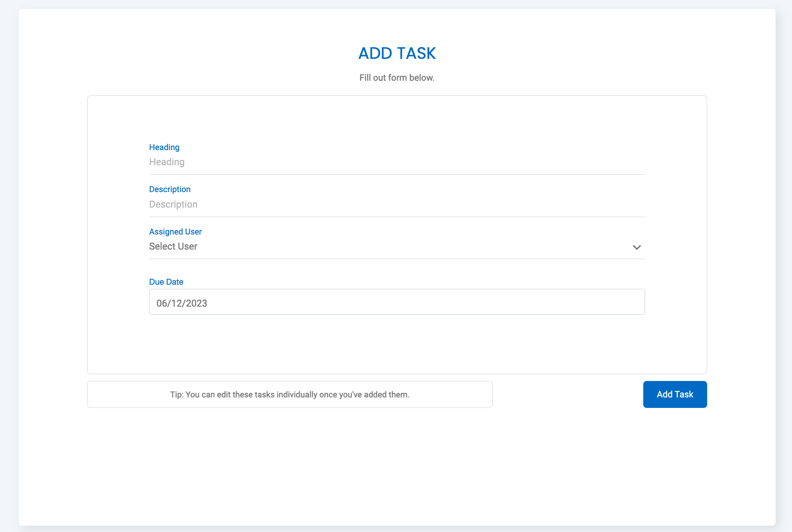Click the Select User placeholder text
The image size is (792, 532).
(173, 246)
